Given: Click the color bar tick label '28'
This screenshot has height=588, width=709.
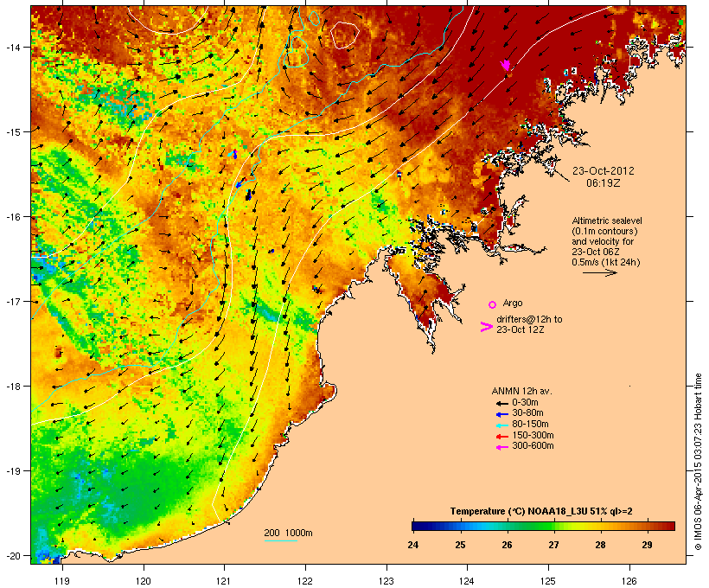Looking at the screenshot, I should pyautogui.click(x=600, y=545).
